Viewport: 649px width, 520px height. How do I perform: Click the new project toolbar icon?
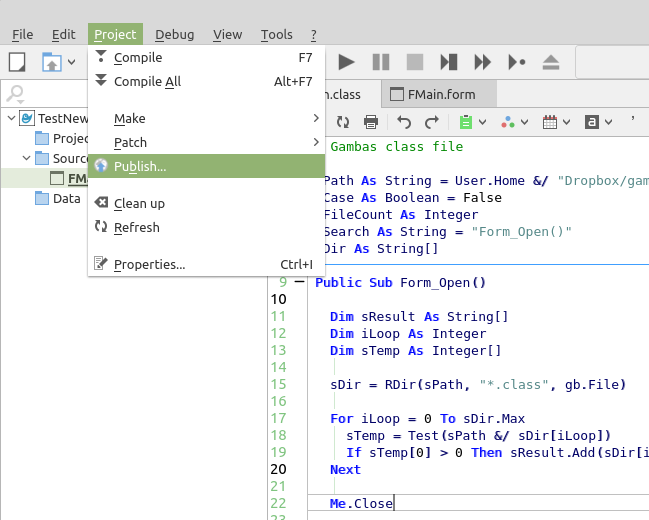tap(17, 63)
